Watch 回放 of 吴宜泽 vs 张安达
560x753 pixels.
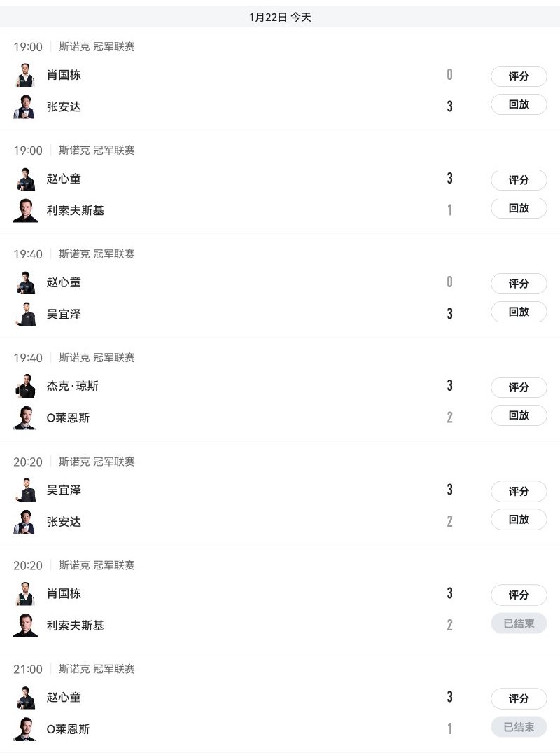pyautogui.click(x=519, y=519)
